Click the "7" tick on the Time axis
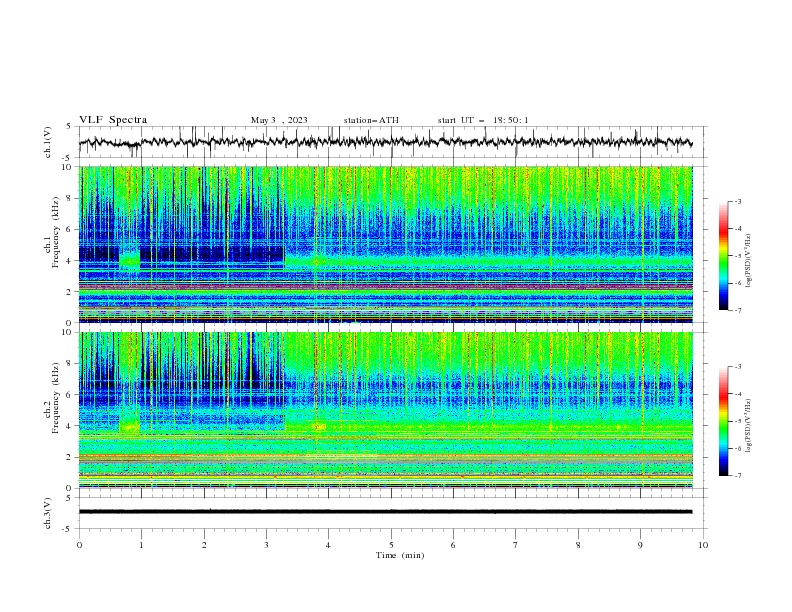This screenshot has width=792, height=612. click(516, 545)
